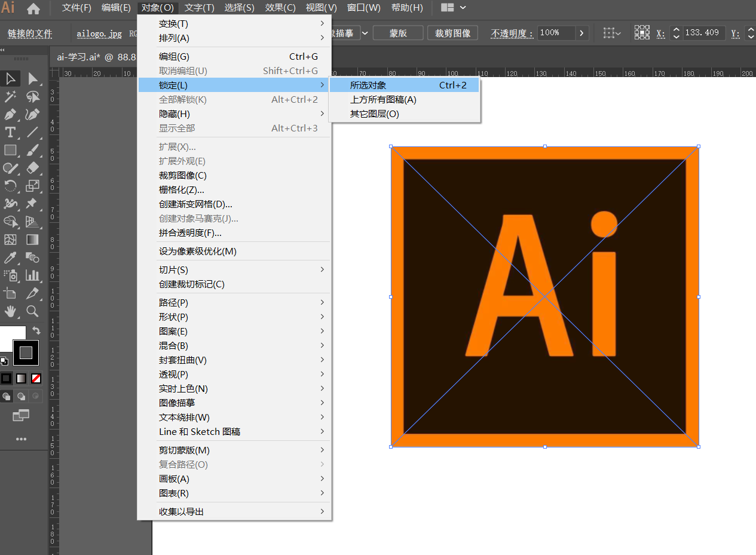Image resolution: width=756 pixels, height=555 pixels.
Task: Select the Eraser tool
Action: click(x=33, y=168)
